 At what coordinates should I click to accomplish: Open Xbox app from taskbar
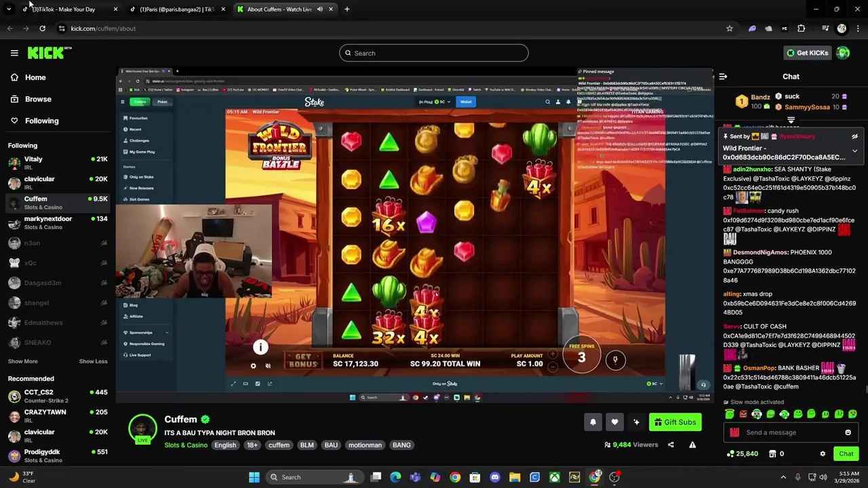[555, 477]
